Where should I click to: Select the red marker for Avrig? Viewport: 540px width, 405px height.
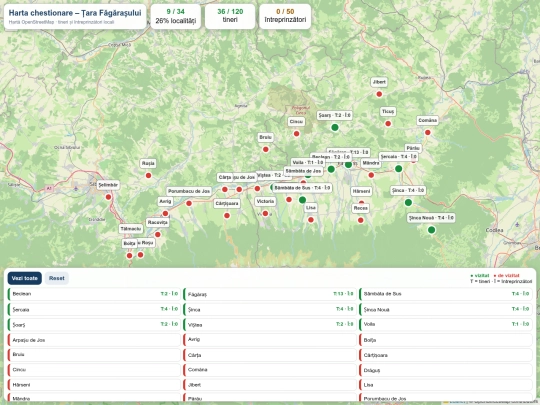(165, 214)
